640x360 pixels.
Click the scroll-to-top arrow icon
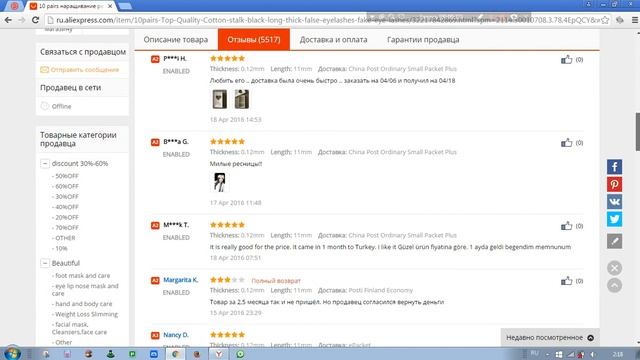pos(614,285)
